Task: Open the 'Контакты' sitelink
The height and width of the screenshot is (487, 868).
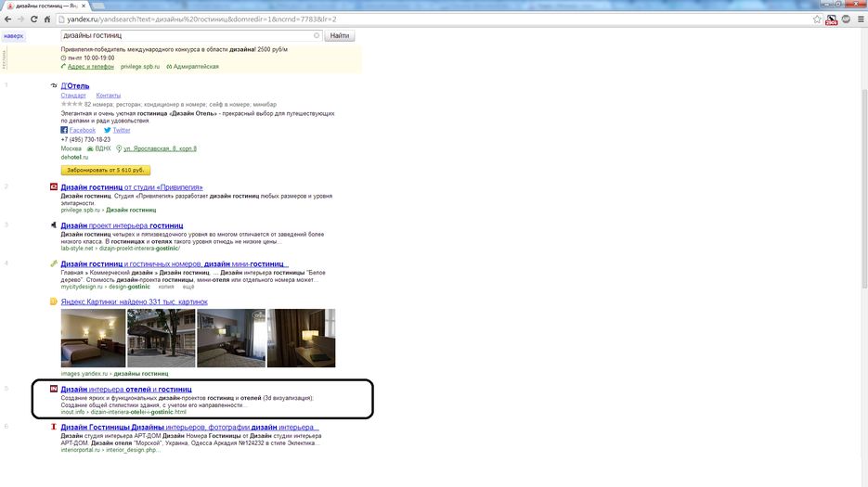Action: click(x=108, y=96)
